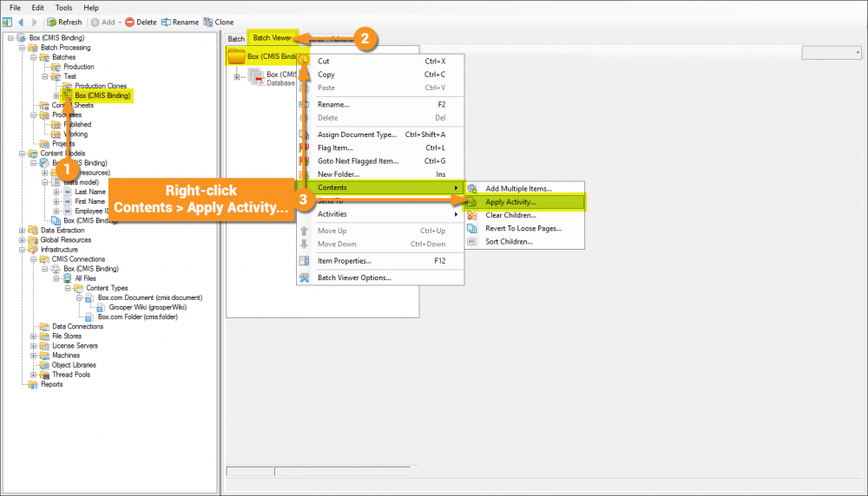Collapse the Test batches folder node

click(x=45, y=76)
